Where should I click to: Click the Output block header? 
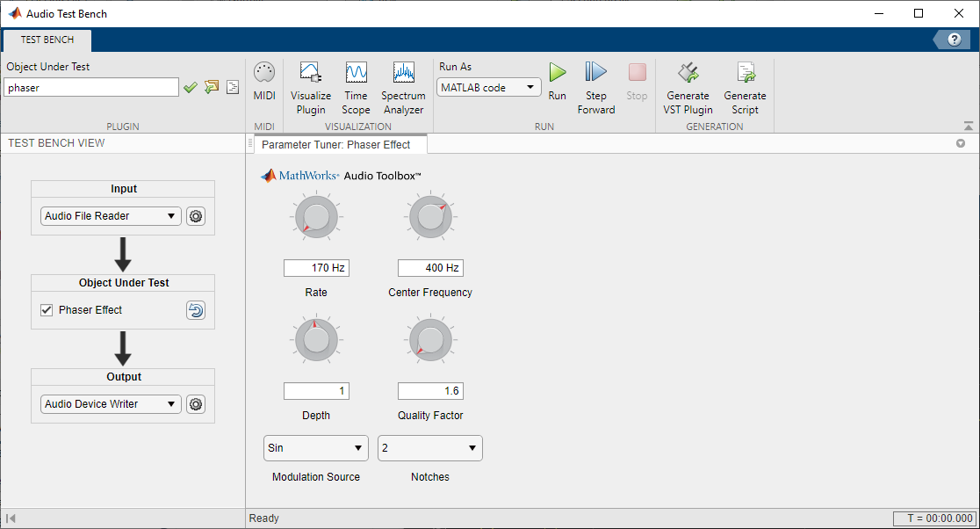(123, 377)
